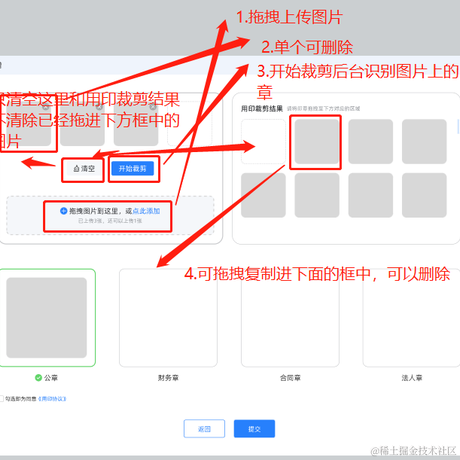The height and width of the screenshot is (460, 460).
Task: Click the 清空 clear button
Action: [83, 169]
